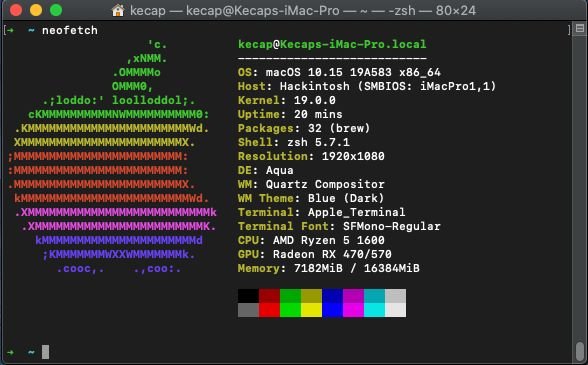Click the CPU value 'AMD Ryzen 5 1600'
Screen dimensions: 588x365
click(328, 240)
